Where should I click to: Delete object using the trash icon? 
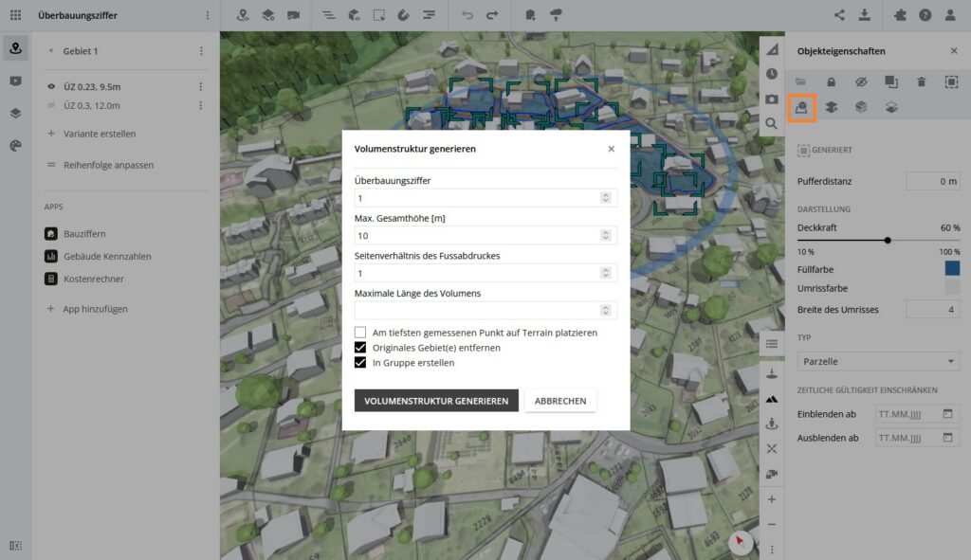click(921, 82)
